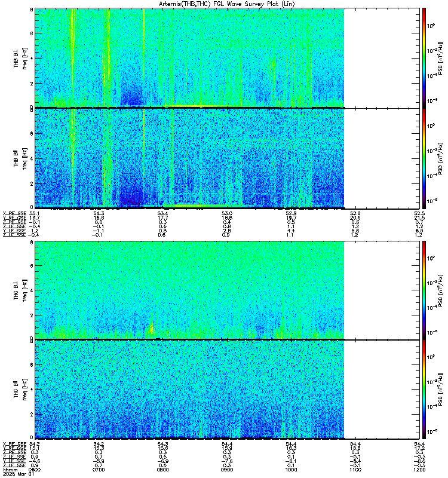Click the color bar beside THB B⊥ panel
448x478 pixels.
coord(424,58)
